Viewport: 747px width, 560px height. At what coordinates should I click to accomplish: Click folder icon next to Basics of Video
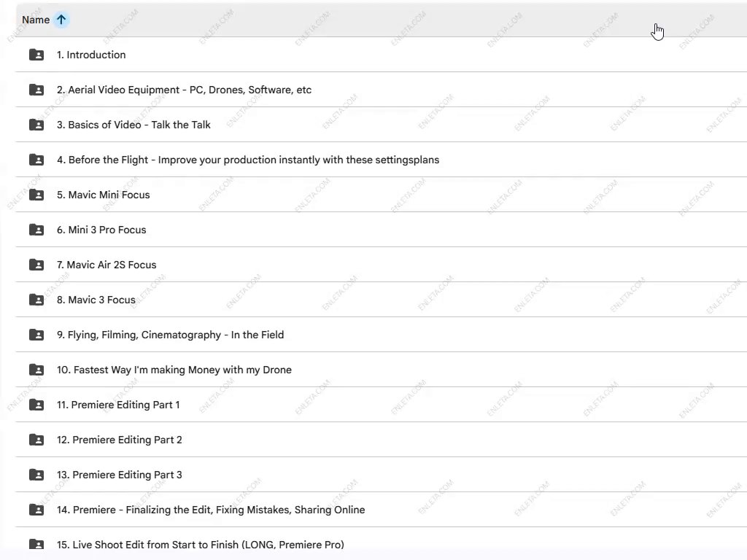36,125
